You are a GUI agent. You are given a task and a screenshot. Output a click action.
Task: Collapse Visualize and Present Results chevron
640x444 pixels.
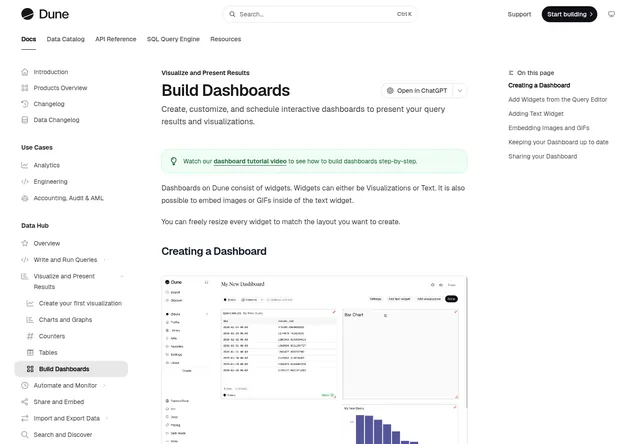pyautogui.click(x=122, y=276)
